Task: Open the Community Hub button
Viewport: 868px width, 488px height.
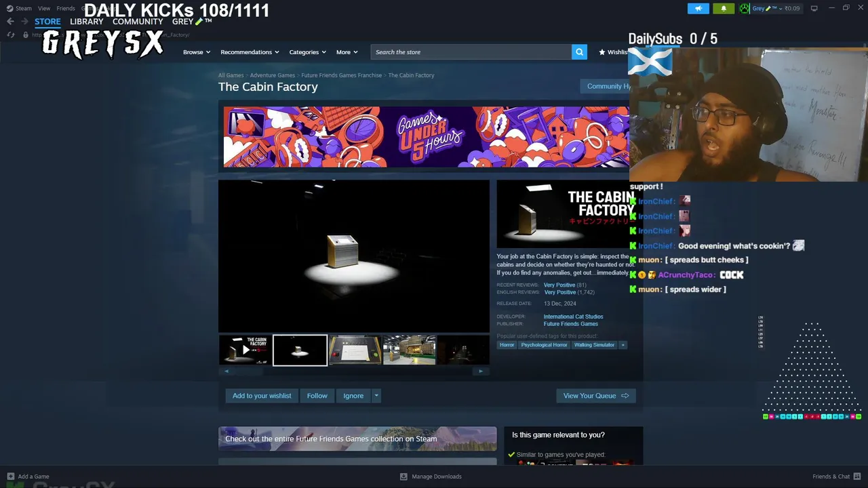Action: (605, 86)
